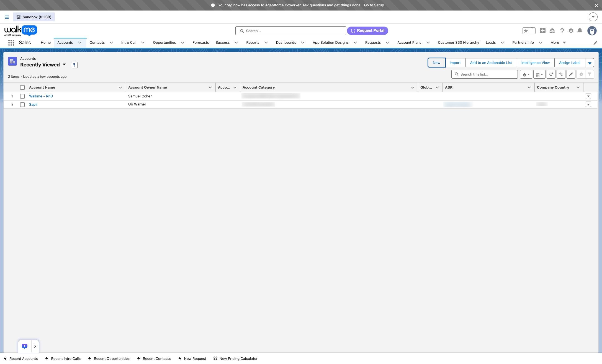Screen dimensions: 602x364
Task: Open Recent Accounts utility bar item
Action: pos(21,359)
